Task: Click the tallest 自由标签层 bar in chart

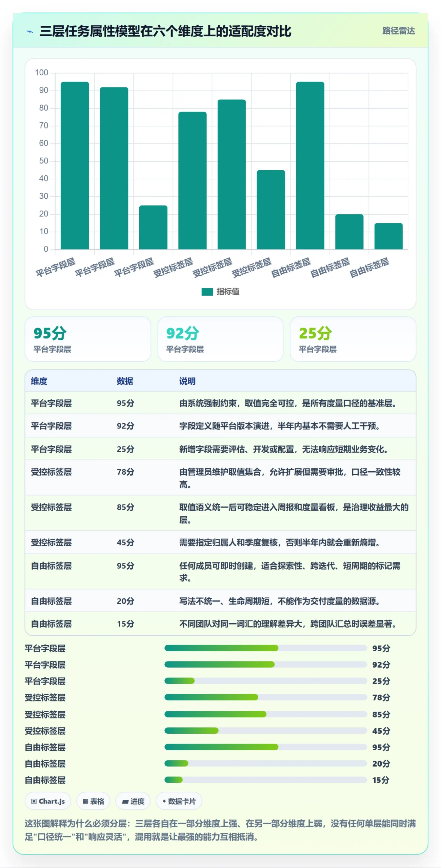Action: point(310,165)
